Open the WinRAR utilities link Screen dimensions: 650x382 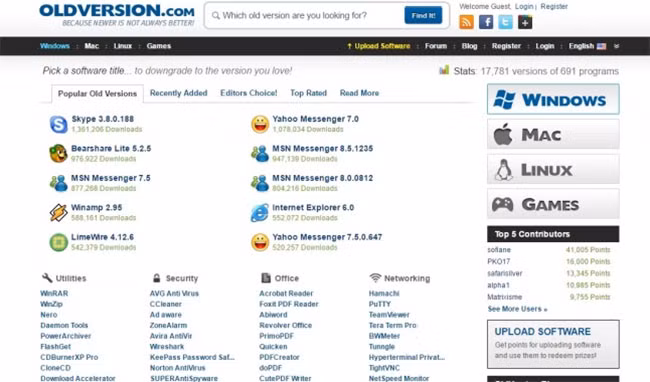point(54,293)
